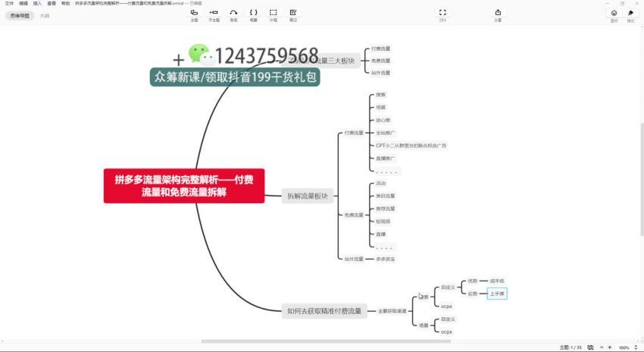
Task: Select the 主要获取渠道 node
Action: coord(392,311)
